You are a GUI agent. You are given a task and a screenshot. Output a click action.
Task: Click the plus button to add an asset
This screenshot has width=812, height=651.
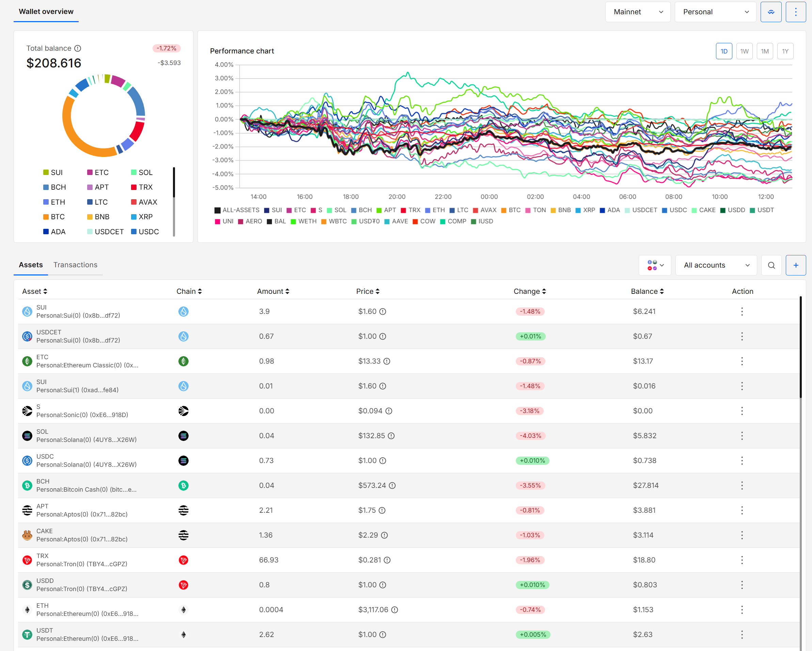coord(796,265)
